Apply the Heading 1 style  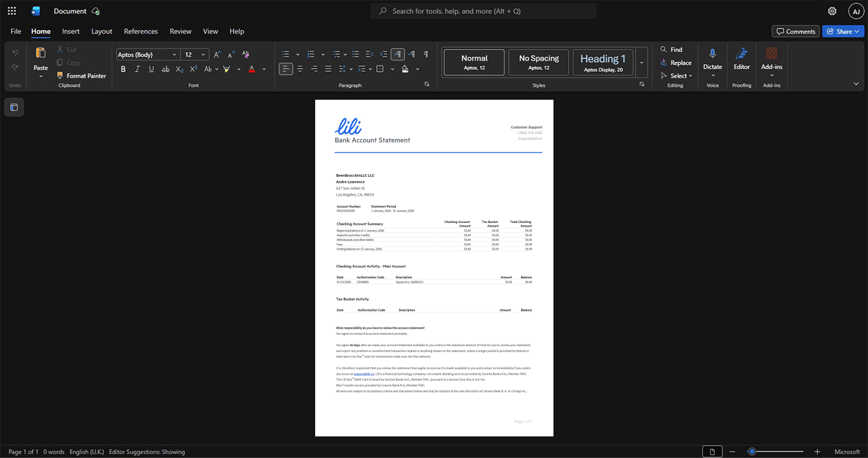(x=603, y=62)
